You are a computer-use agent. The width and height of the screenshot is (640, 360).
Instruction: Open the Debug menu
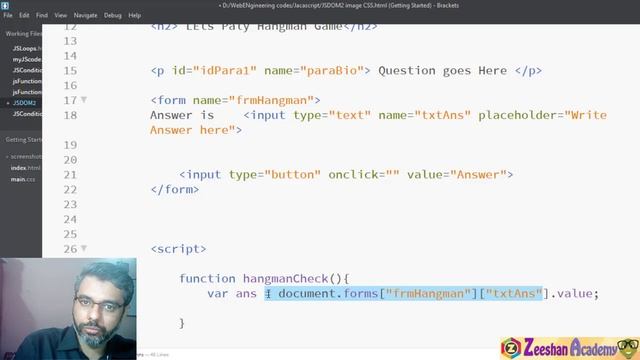coord(113,15)
